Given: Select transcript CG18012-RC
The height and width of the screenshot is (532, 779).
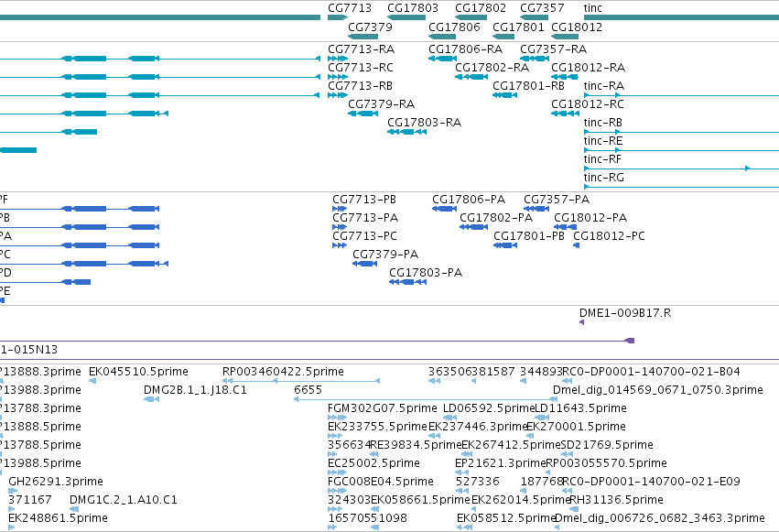Looking at the screenshot, I should point(566,114).
